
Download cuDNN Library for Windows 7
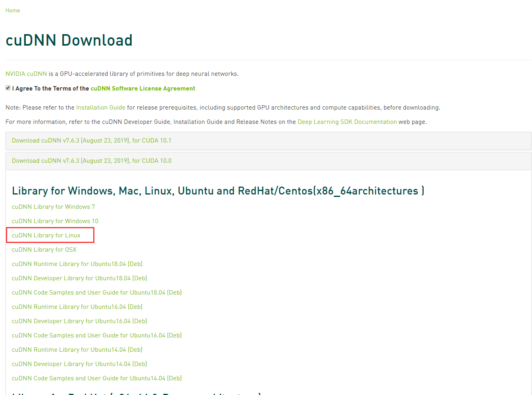pos(53,206)
